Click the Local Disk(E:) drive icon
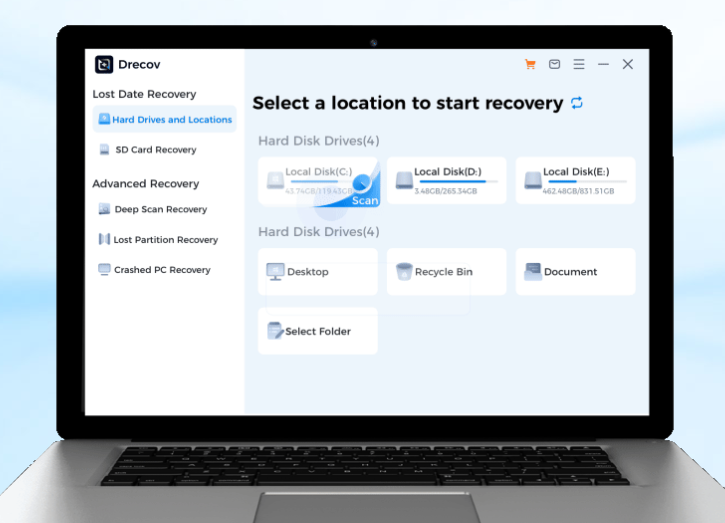 click(533, 180)
